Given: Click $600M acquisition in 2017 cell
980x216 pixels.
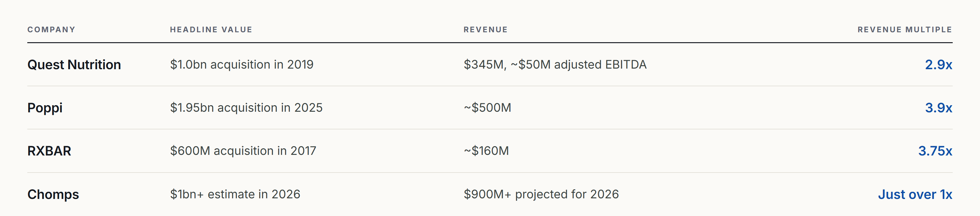Looking at the screenshot, I should pyautogui.click(x=243, y=151).
